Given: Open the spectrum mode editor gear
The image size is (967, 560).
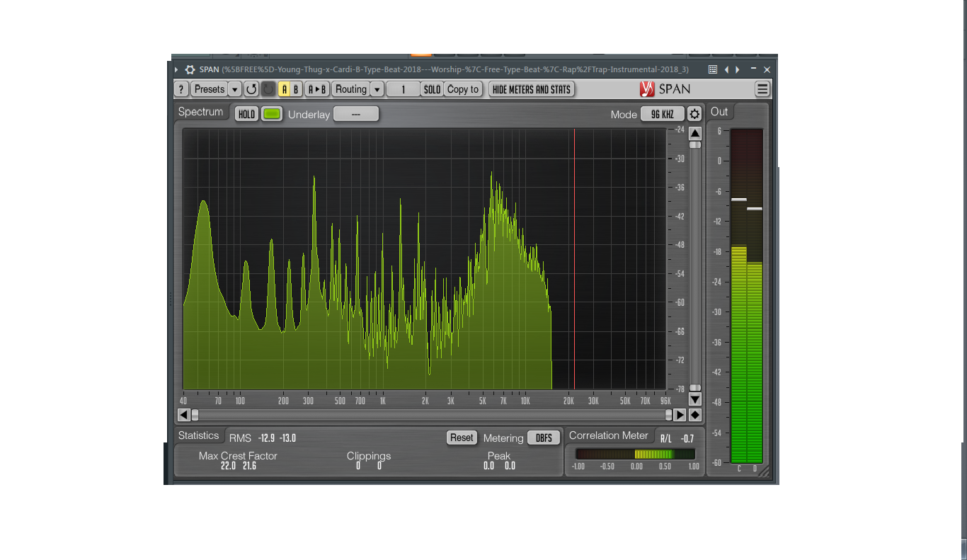Looking at the screenshot, I should [x=694, y=114].
